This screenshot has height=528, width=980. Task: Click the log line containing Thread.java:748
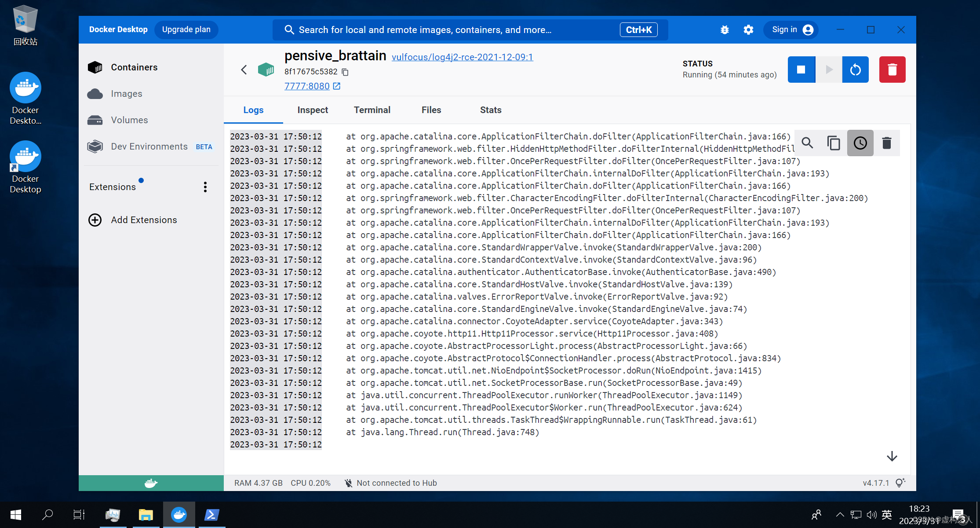pos(442,432)
